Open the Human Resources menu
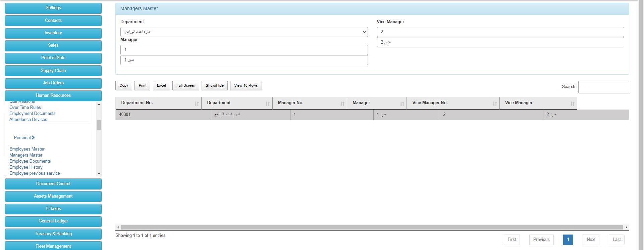644x250 pixels. click(53, 95)
